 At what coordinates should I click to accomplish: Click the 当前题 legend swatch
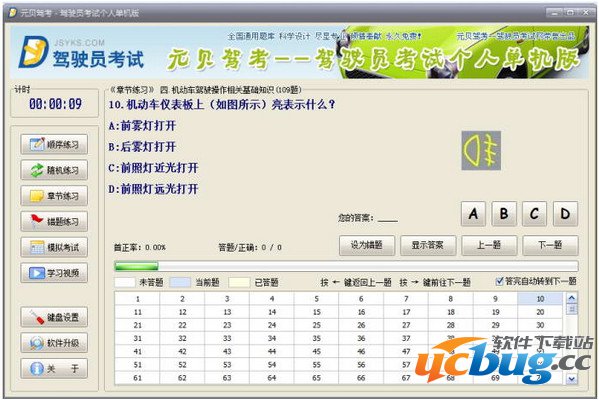tap(180, 282)
